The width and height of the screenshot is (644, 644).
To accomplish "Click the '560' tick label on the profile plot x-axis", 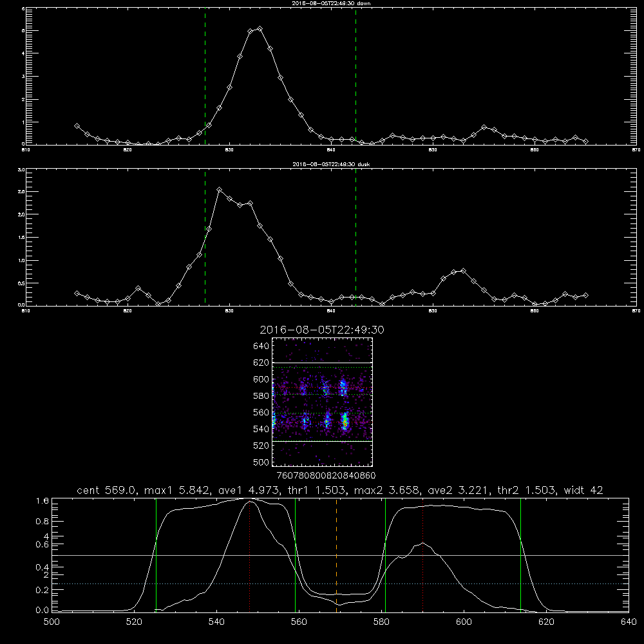I will pyautogui.click(x=299, y=622).
